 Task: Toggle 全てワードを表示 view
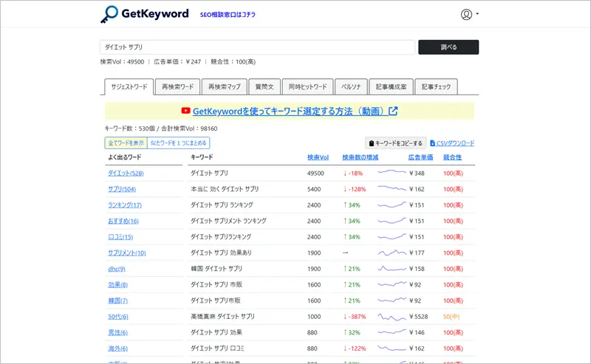126,142
